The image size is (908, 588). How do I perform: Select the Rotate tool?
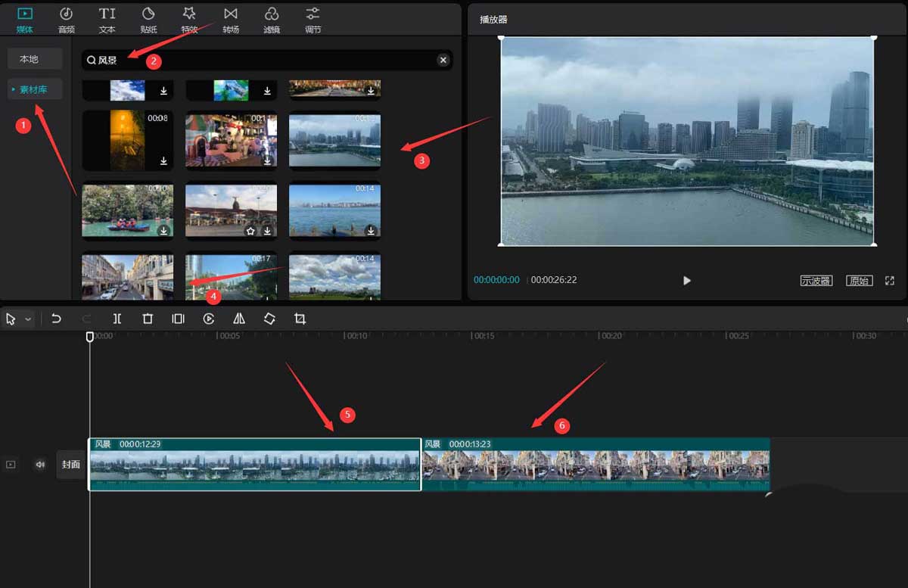(269, 319)
